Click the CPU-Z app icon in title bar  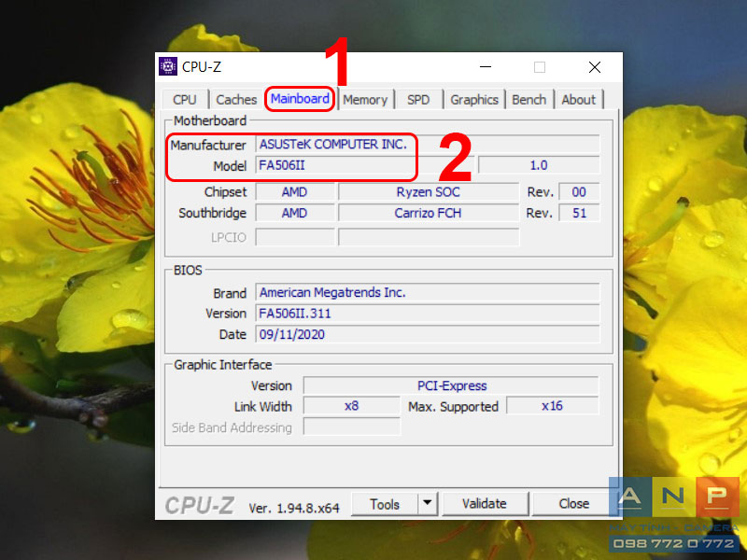click(168, 66)
